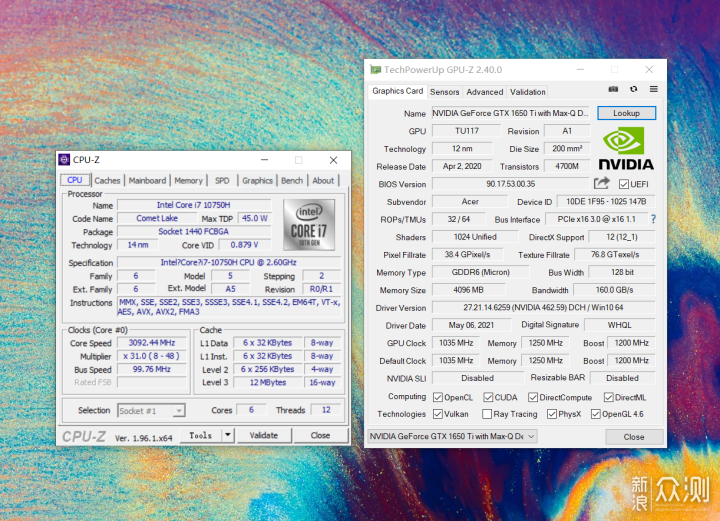The height and width of the screenshot is (521, 720).
Task: Click the TU117 GPU value
Action: 467,131
